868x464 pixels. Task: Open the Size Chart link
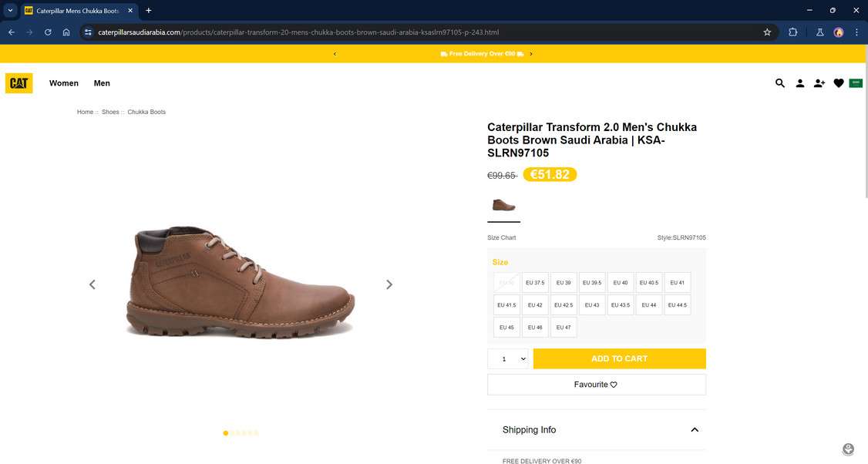[502, 237]
